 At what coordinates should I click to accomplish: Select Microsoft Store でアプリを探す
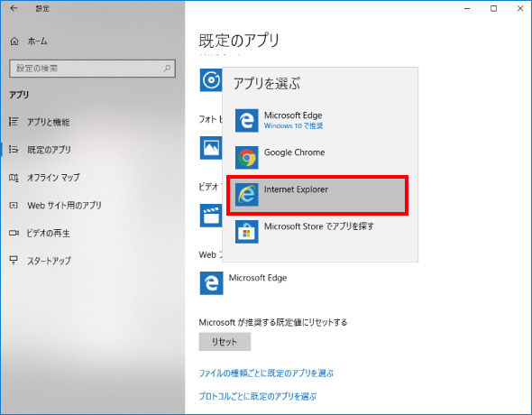click(317, 232)
